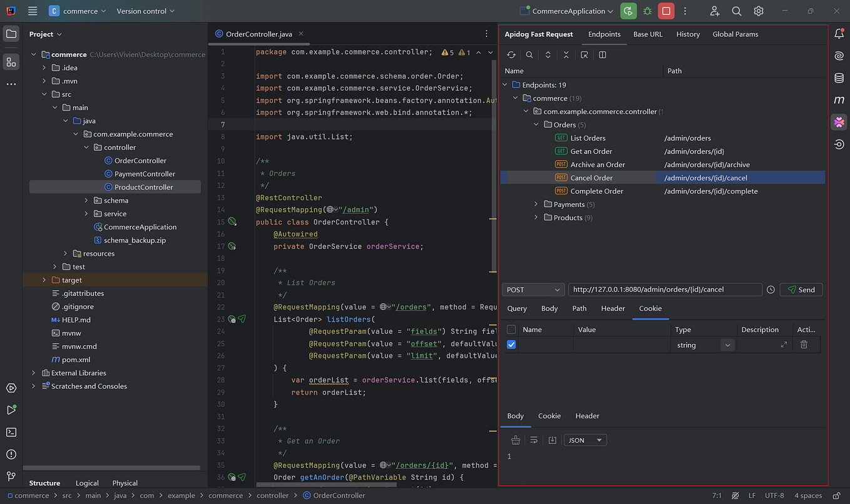
Task: Click the search icon in the endpoints toolbar
Action: (x=530, y=55)
